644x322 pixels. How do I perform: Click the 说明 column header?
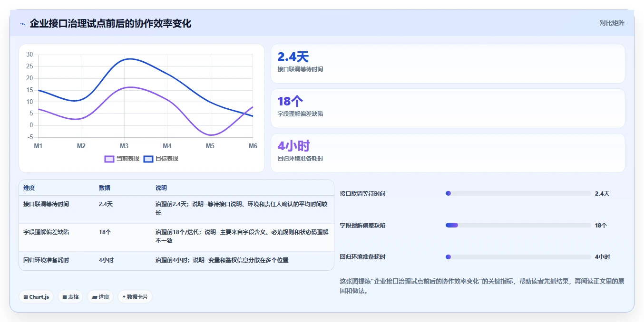(x=161, y=188)
